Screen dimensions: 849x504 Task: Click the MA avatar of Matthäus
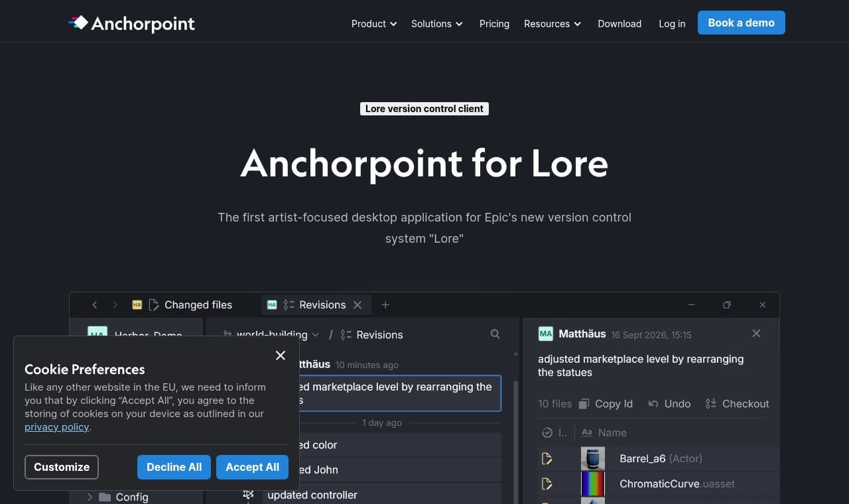pos(546,334)
